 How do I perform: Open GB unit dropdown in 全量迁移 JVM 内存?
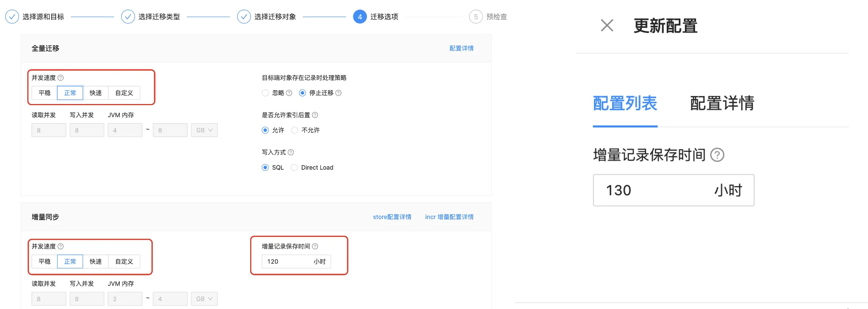pos(204,130)
